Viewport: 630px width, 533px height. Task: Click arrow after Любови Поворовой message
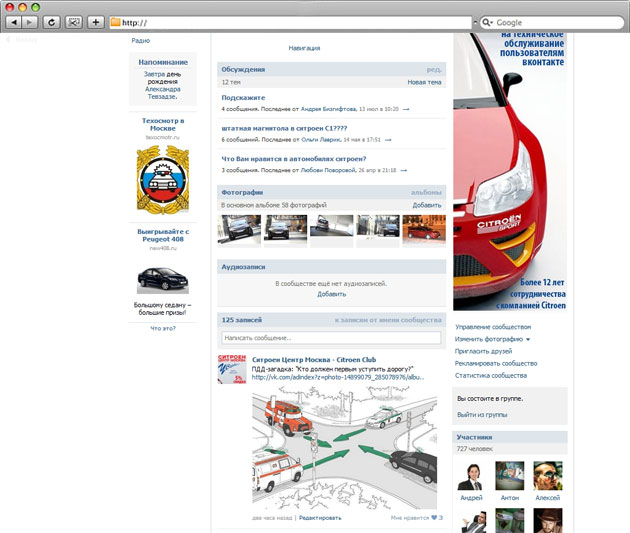coord(403,170)
